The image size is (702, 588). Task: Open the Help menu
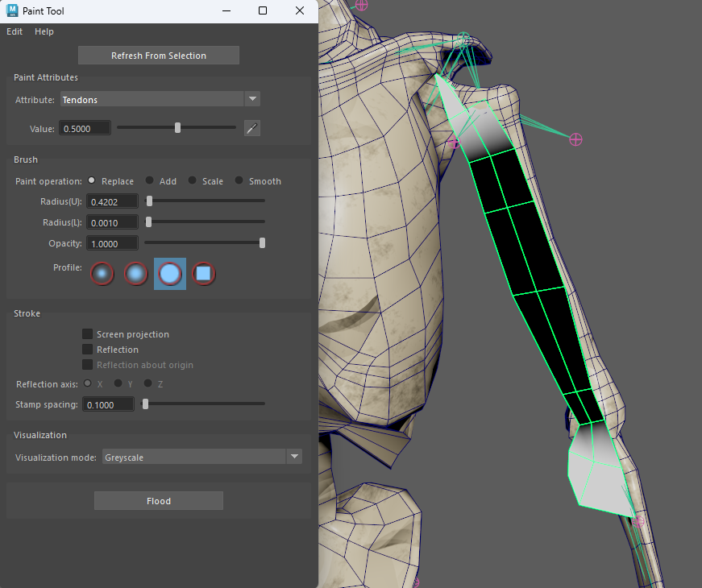click(44, 31)
